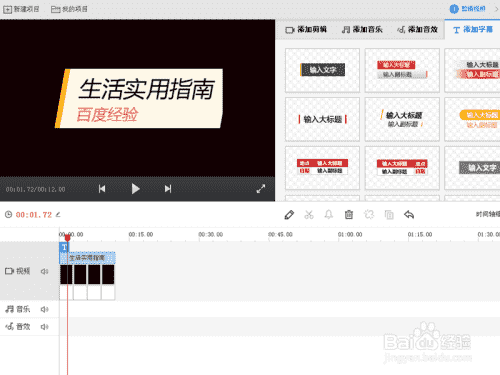Click the trash Delete icon
Viewport: 500px width, 375px height.
pos(349,215)
